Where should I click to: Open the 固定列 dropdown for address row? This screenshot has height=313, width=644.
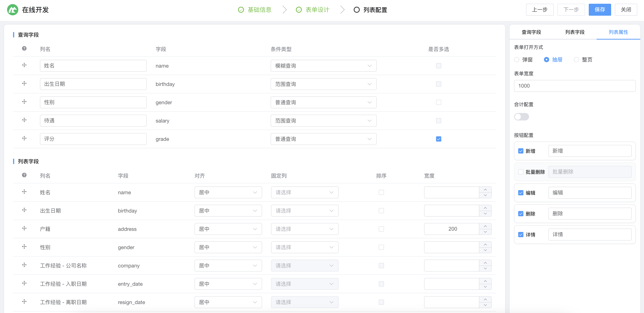(304, 229)
